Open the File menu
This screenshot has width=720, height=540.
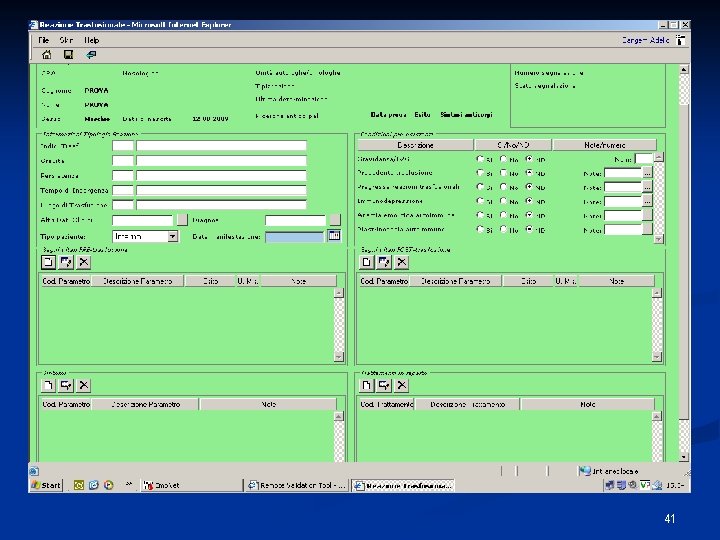[x=44, y=40]
